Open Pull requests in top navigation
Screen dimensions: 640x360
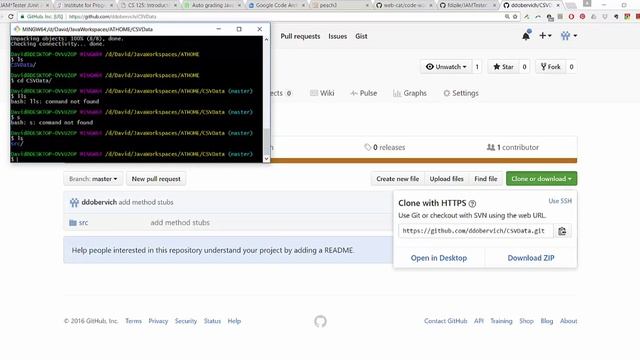click(300, 36)
